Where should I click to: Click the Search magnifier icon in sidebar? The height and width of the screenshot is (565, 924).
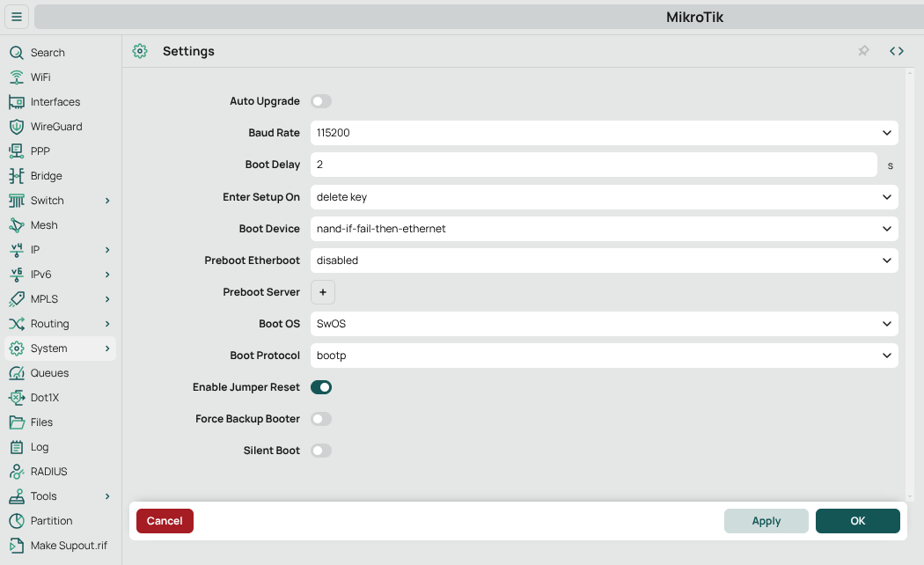coord(17,53)
